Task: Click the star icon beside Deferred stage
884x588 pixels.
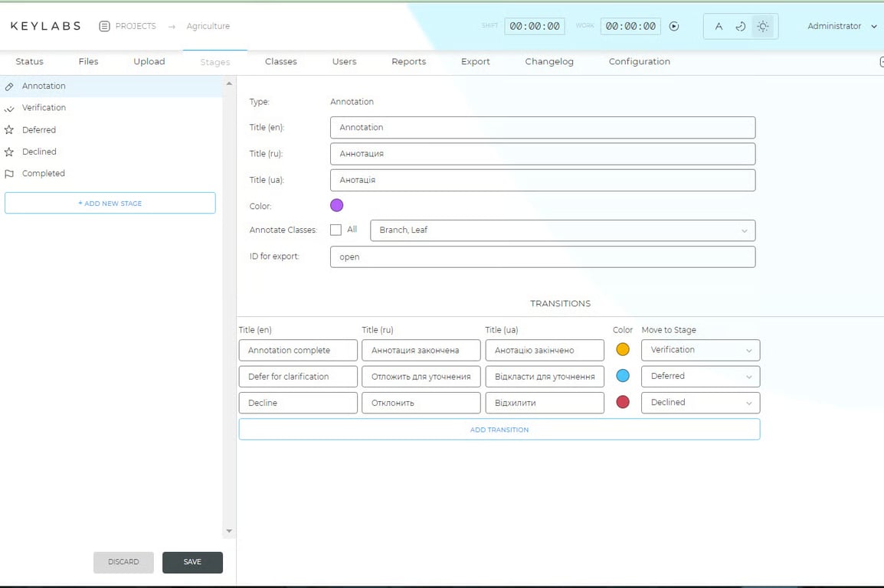Action: (9, 130)
